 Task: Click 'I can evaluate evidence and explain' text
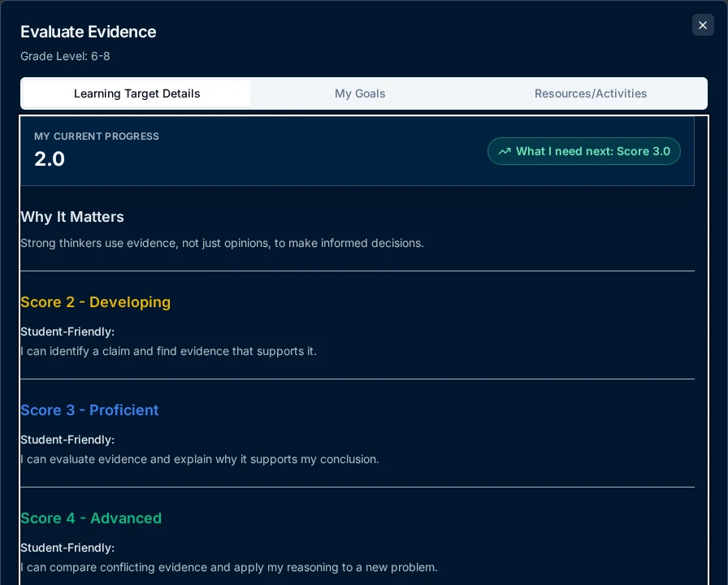(x=200, y=459)
